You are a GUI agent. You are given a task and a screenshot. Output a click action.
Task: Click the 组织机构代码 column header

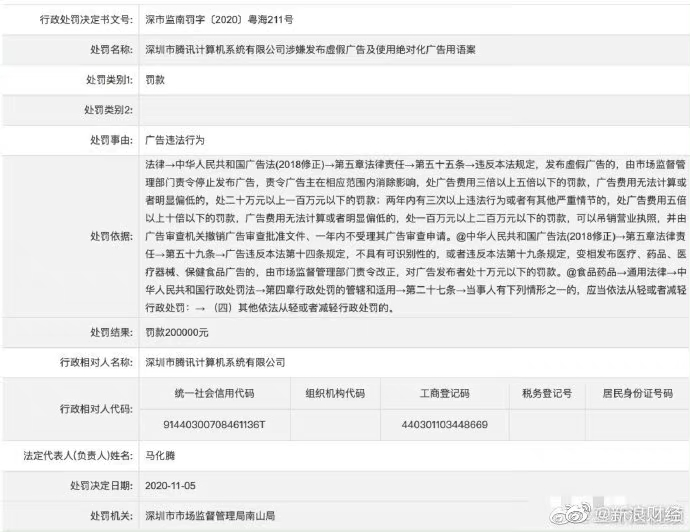pos(334,393)
